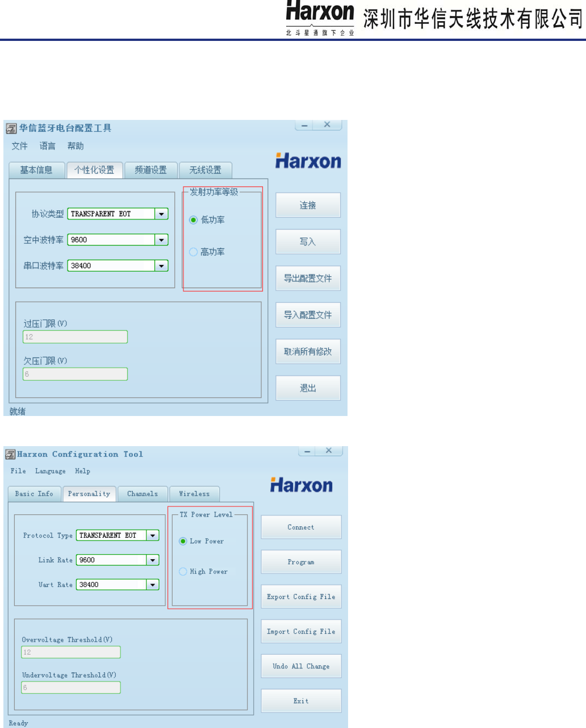Click Undo All Change button

pyautogui.click(x=301, y=666)
